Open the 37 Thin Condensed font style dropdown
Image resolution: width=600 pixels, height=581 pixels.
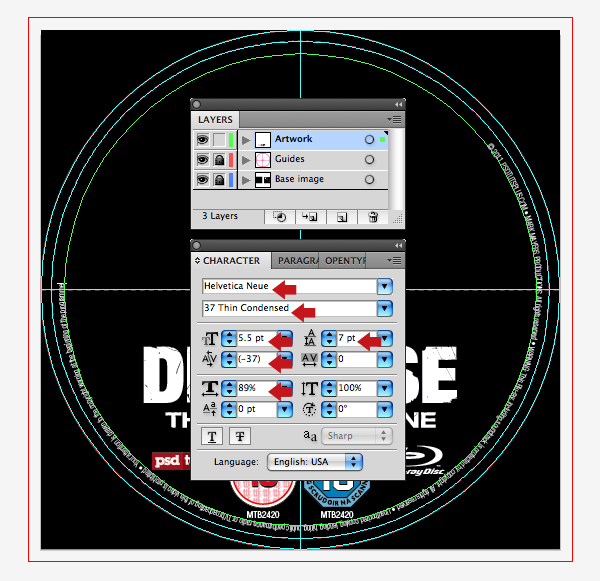385,308
